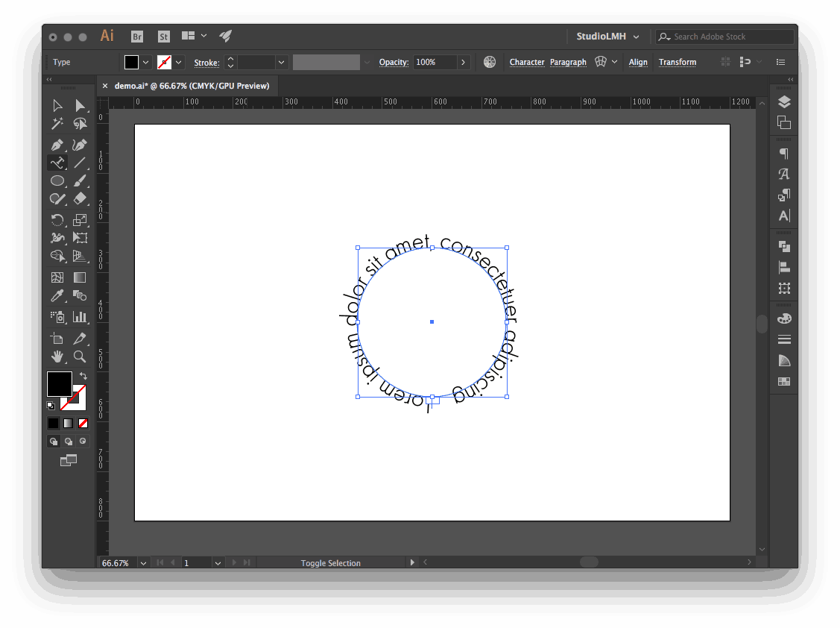Screen dimensions: 840x628
Task: Select the Column Graph tool
Action: [x=80, y=317]
